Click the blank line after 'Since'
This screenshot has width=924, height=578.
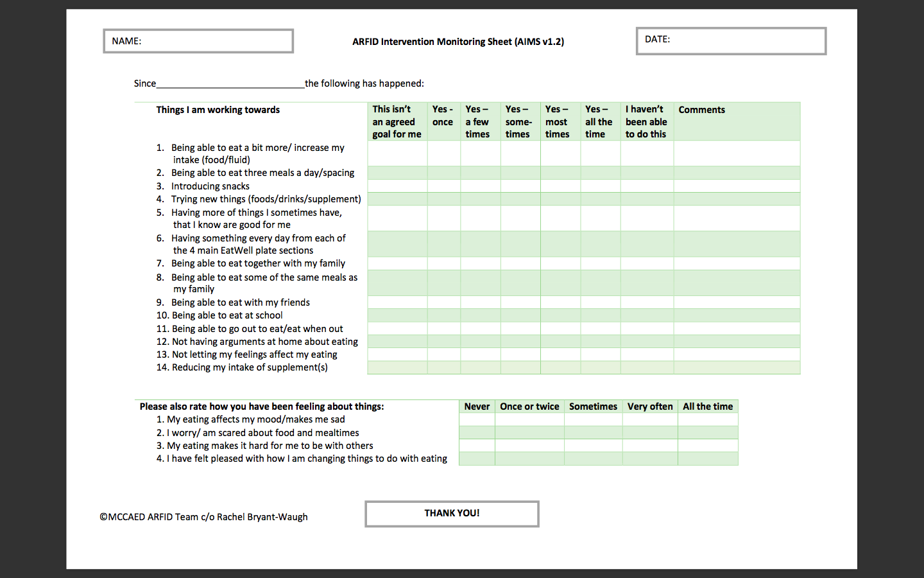[x=230, y=83]
